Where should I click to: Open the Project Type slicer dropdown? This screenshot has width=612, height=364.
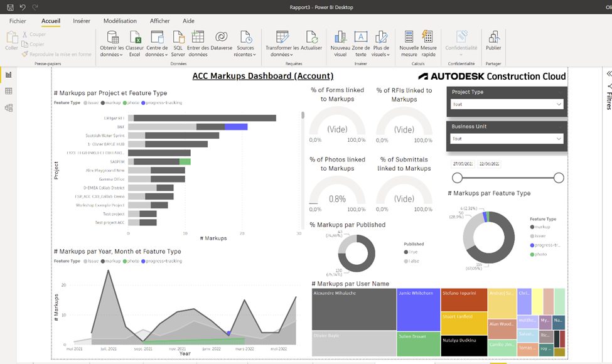pyautogui.click(x=507, y=104)
